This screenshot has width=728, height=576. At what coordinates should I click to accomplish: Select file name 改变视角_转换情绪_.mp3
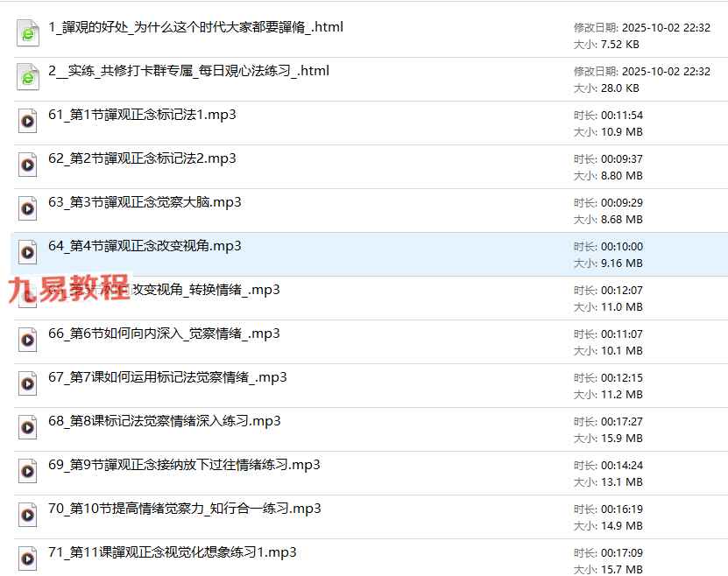point(206,290)
